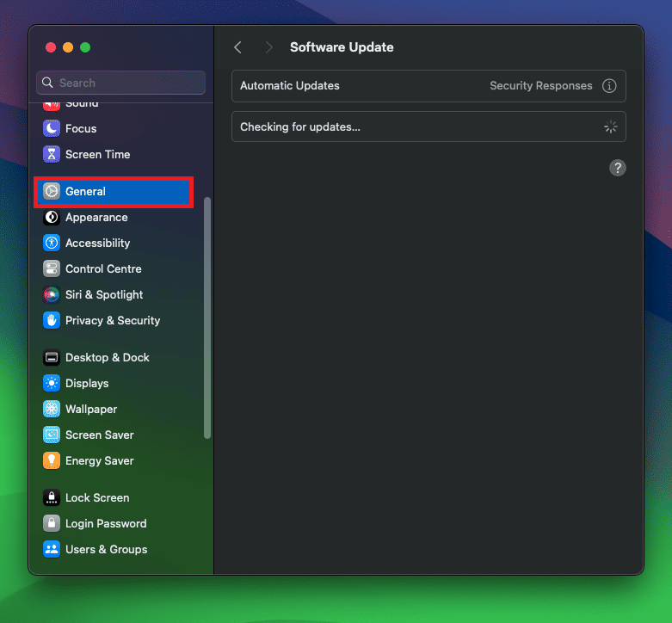Click the Automatic Updates label
Screen dimensions: 672x623
(290, 86)
